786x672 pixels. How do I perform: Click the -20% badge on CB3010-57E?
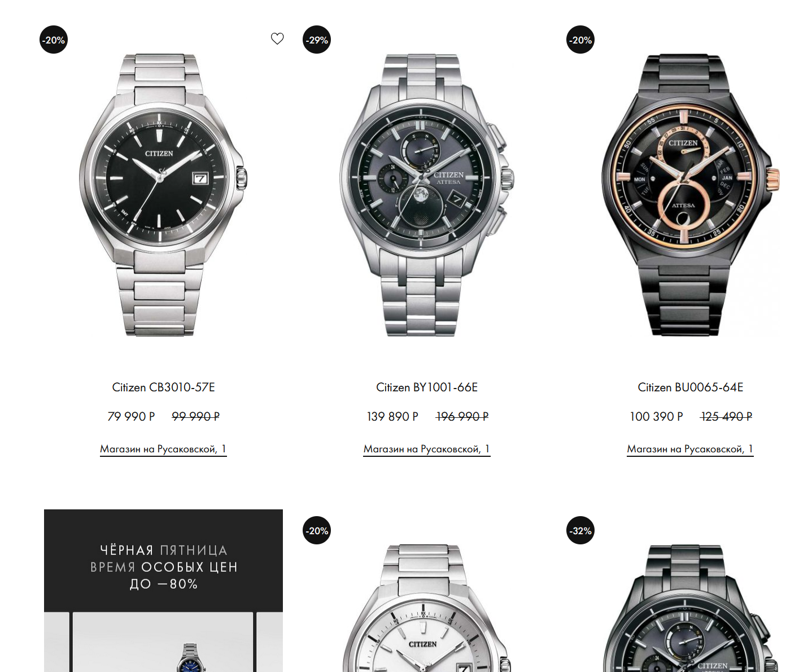[x=54, y=40]
